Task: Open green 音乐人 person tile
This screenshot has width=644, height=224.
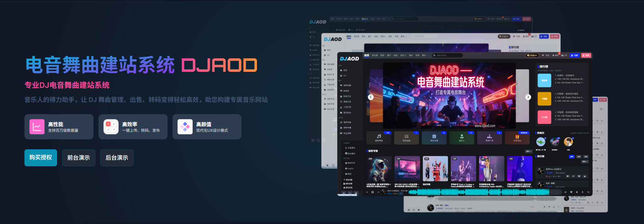Action: (462, 137)
